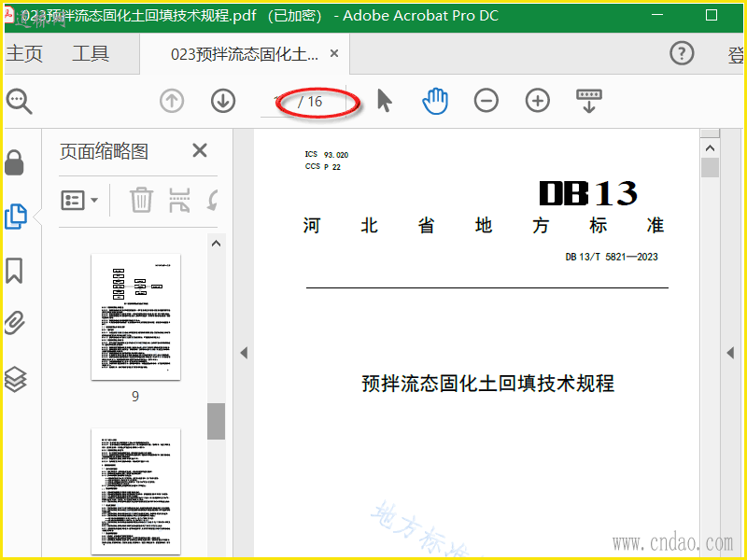Open the find text magnifier tool
The image size is (747, 560).
(x=19, y=102)
